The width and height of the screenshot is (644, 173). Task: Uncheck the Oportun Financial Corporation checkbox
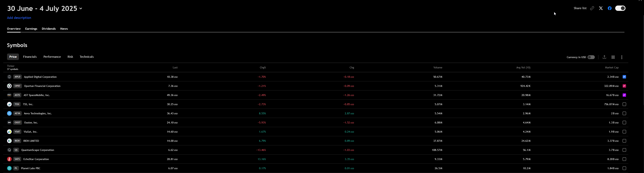(624, 86)
